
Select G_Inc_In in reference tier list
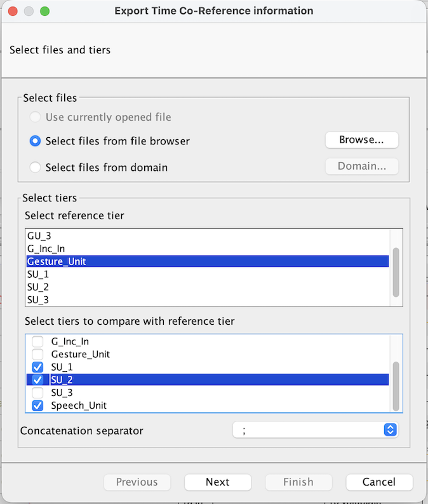tap(46, 249)
